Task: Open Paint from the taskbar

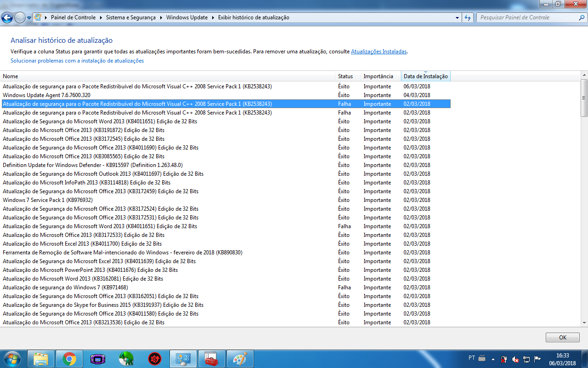Action: tap(240, 359)
